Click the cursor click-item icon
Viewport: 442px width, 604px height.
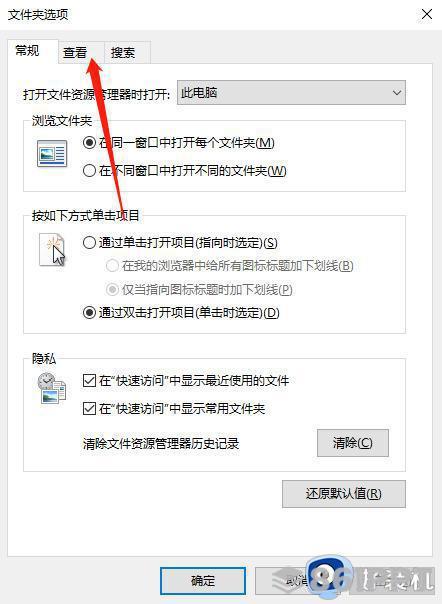53,250
